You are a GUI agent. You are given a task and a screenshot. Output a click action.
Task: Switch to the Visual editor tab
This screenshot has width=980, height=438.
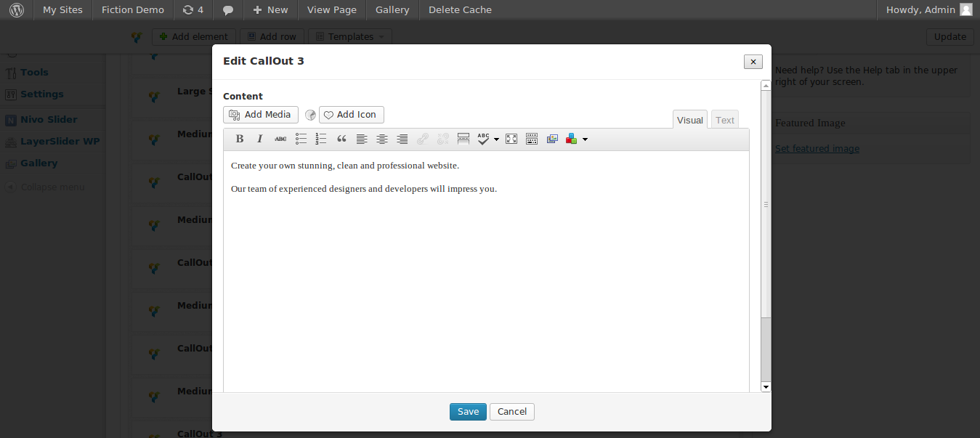click(x=690, y=120)
